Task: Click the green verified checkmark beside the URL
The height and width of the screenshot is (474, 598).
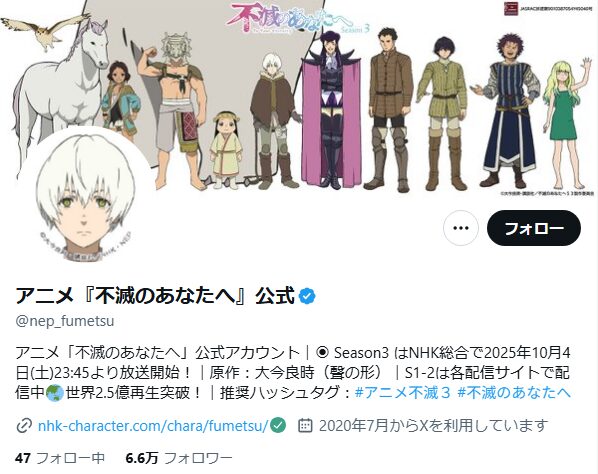Action: click(278, 425)
